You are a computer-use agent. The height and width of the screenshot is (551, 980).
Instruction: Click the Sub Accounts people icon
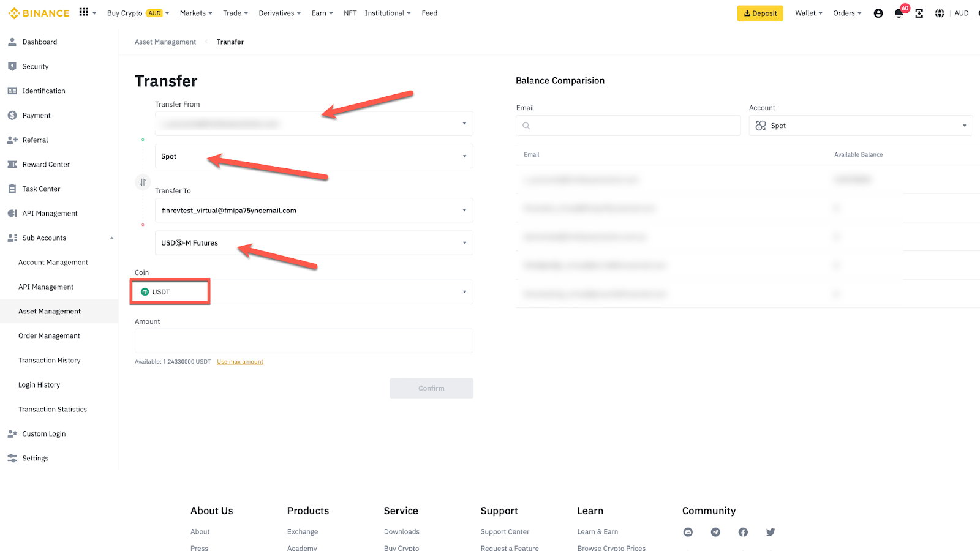tap(12, 238)
